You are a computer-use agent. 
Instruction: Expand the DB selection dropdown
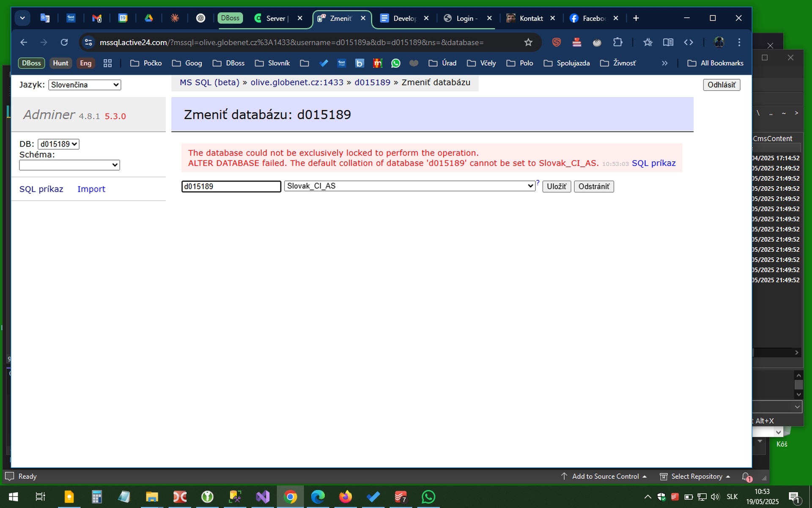pos(58,144)
